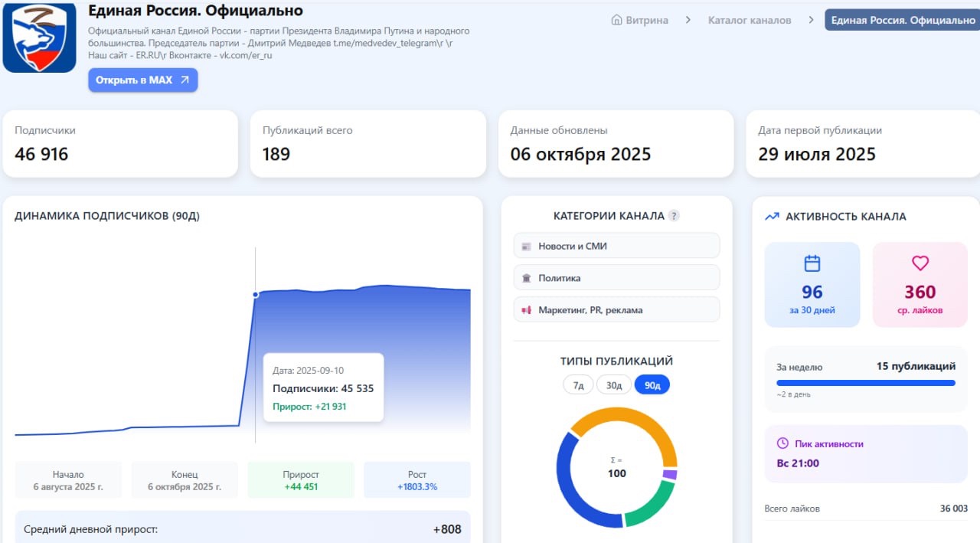The width and height of the screenshot is (980, 543).
Task: Click the Конец 6 октября 2025 box
Action: coord(185,480)
